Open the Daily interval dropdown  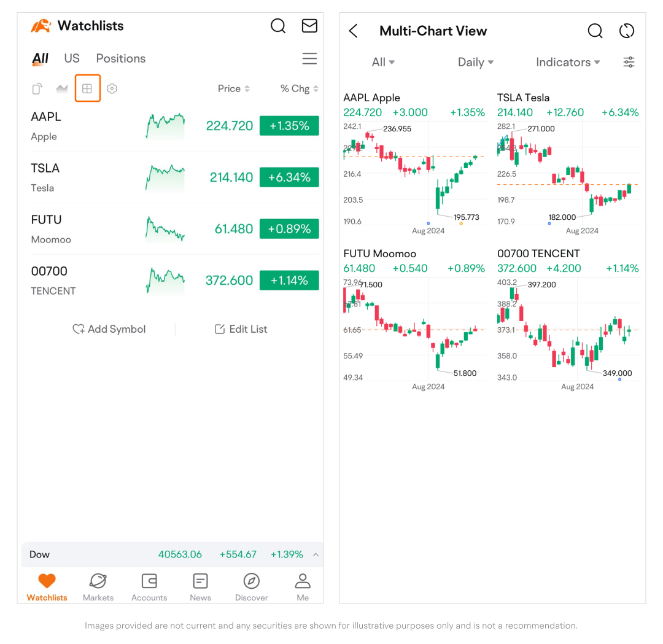(476, 62)
